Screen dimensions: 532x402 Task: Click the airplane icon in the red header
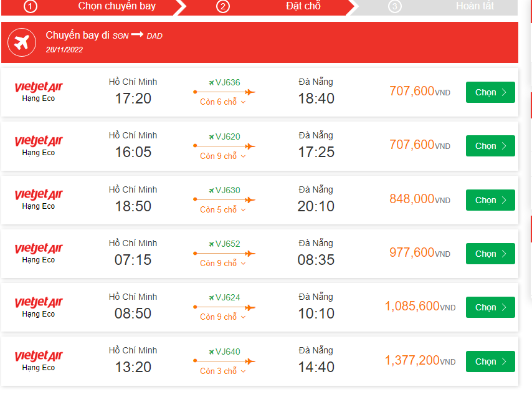pyautogui.click(x=22, y=42)
